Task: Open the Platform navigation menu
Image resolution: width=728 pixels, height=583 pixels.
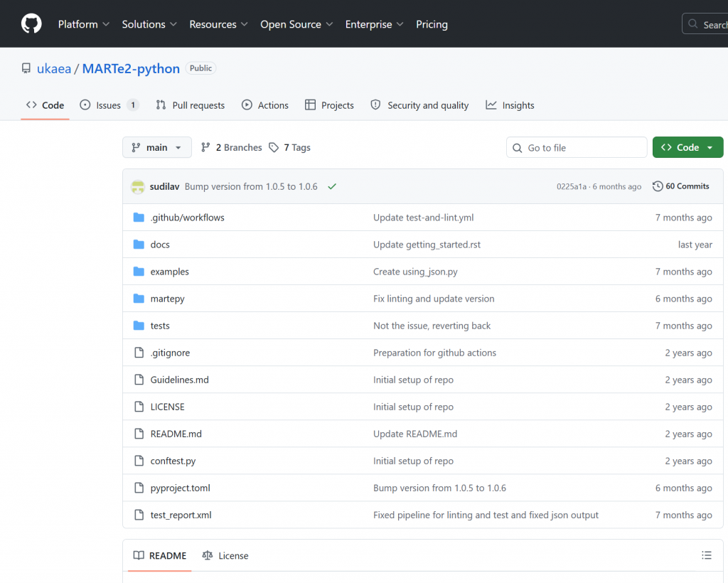Action: (x=83, y=24)
